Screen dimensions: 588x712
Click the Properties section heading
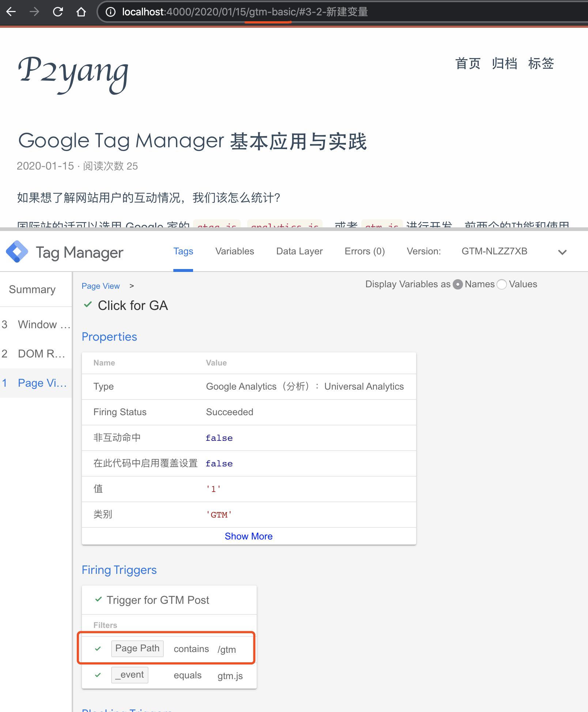[109, 337]
